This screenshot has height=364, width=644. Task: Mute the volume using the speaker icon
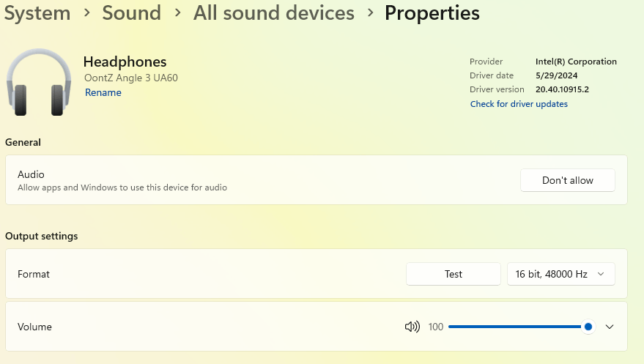tap(412, 327)
